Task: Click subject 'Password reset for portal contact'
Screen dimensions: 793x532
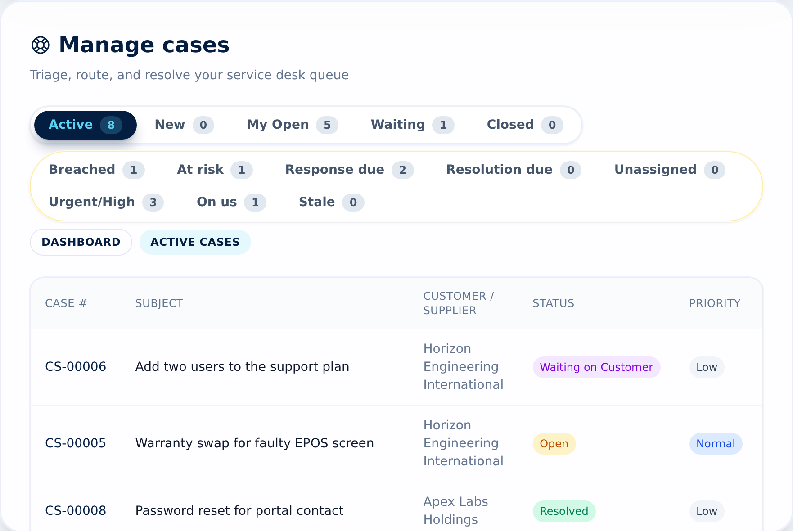Action: (239, 511)
